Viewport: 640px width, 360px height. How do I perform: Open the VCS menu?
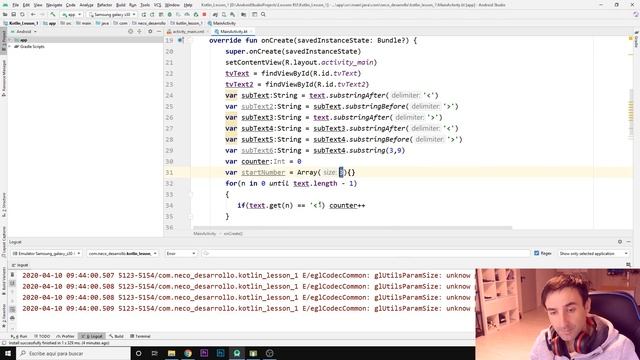(158, 5)
